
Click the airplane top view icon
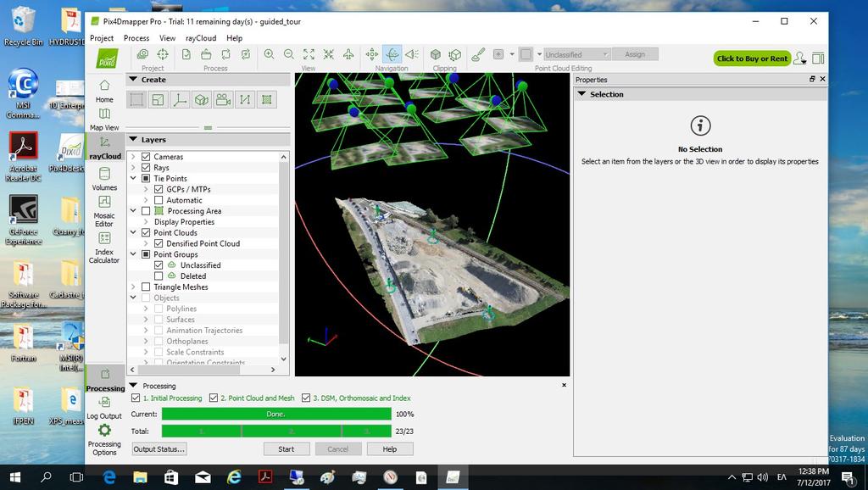tap(348, 54)
